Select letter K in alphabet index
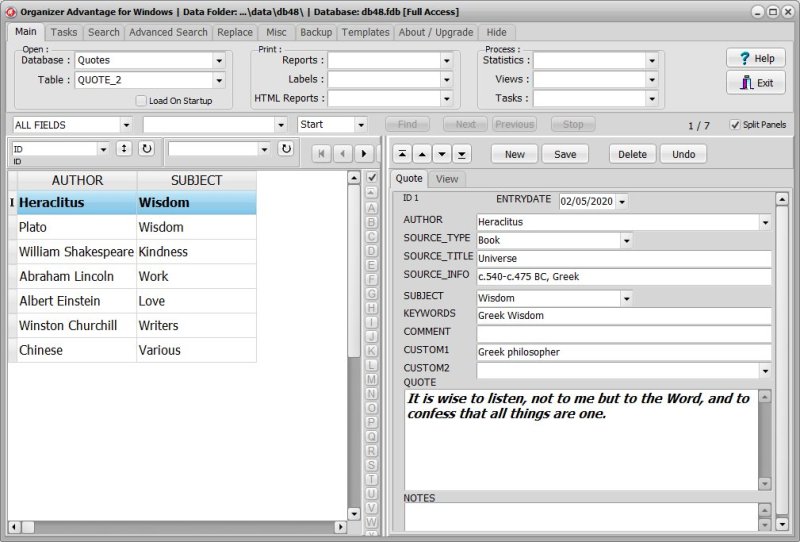This screenshot has width=800, height=542. pos(371,351)
